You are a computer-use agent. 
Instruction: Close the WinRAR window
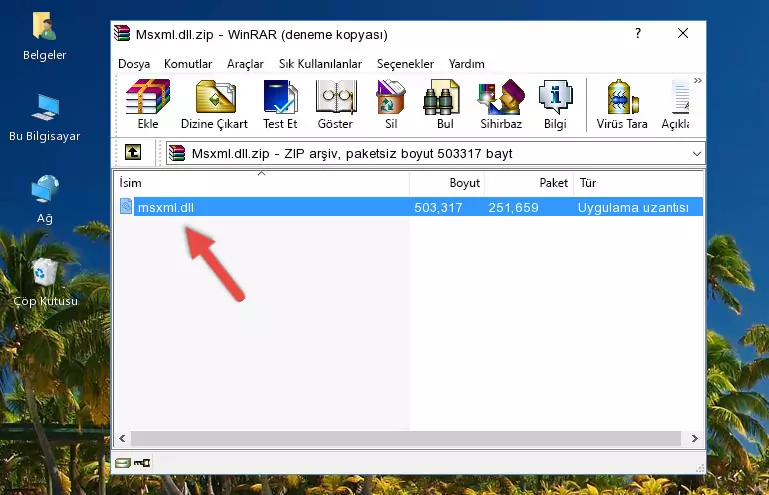pyautogui.click(x=683, y=33)
